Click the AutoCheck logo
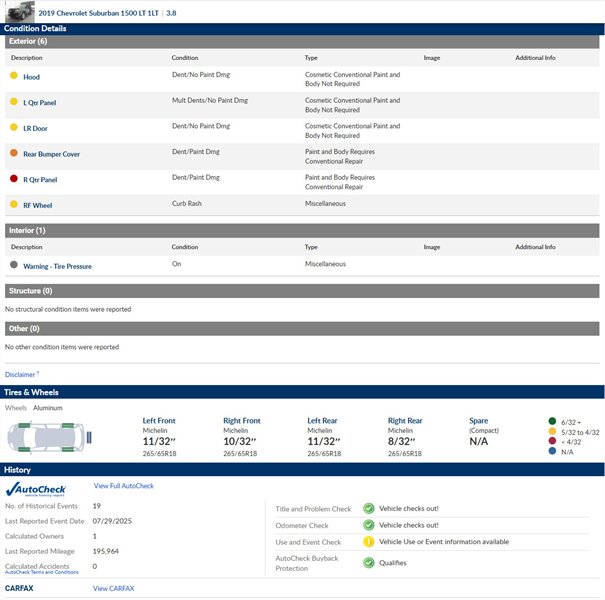This screenshot has width=605, height=600. point(38,489)
